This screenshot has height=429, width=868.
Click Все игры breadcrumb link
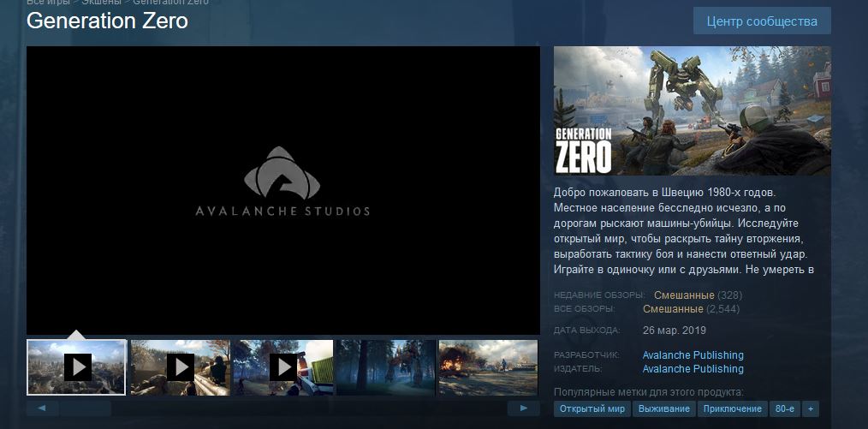(48, 3)
